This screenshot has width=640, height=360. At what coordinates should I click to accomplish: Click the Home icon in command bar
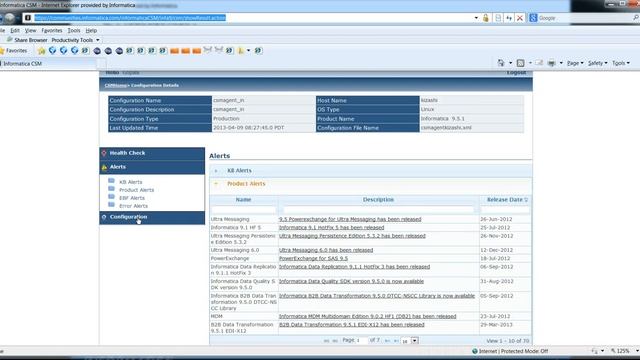click(x=501, y=63)
